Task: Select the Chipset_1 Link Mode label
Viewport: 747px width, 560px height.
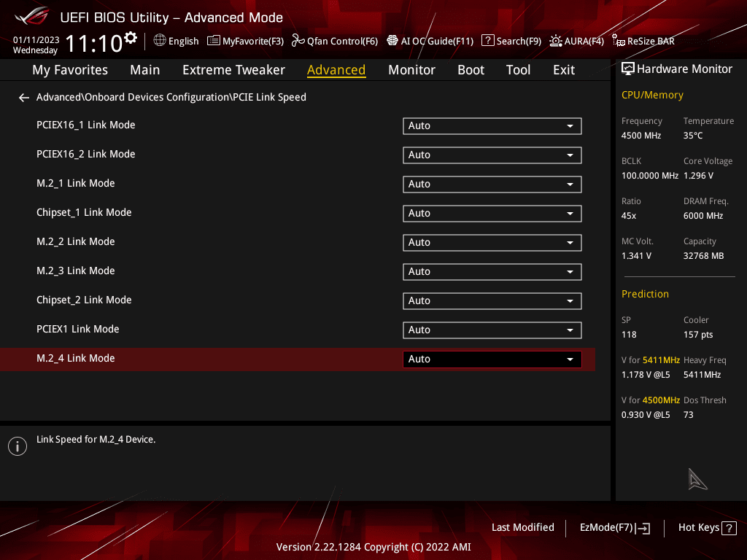Action: click(x=84, y=212)
